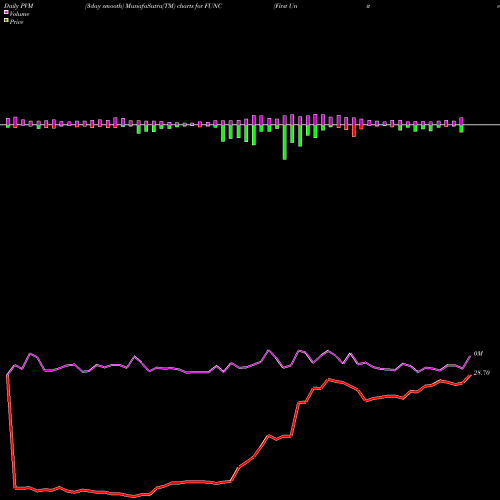Click the 'Volume' legend label

tap(19, 14)
